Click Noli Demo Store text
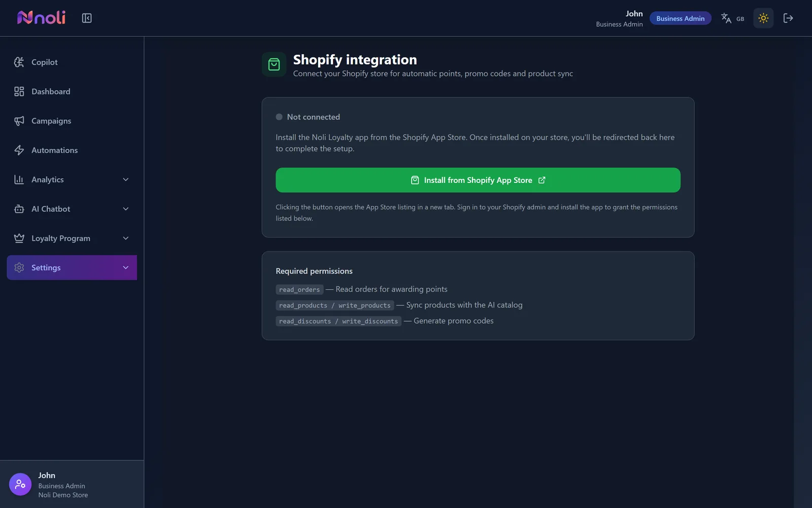This screenshot has width=812, height=508. (63, 495)
